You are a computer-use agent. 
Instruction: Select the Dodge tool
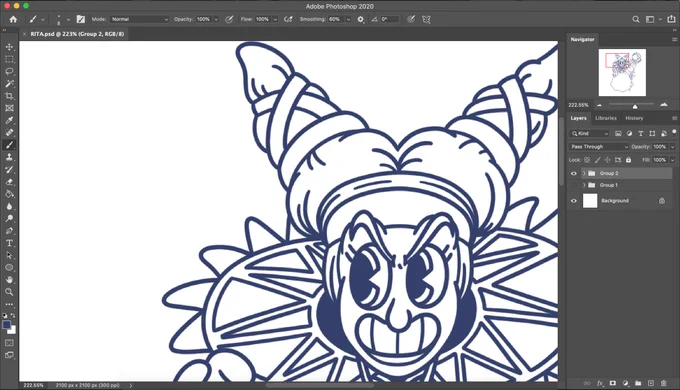[x=9, y=219]
